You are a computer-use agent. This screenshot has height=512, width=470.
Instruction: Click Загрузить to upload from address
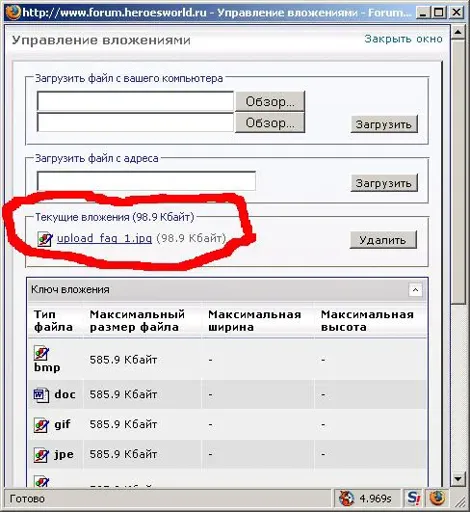[x=384, y=183]
